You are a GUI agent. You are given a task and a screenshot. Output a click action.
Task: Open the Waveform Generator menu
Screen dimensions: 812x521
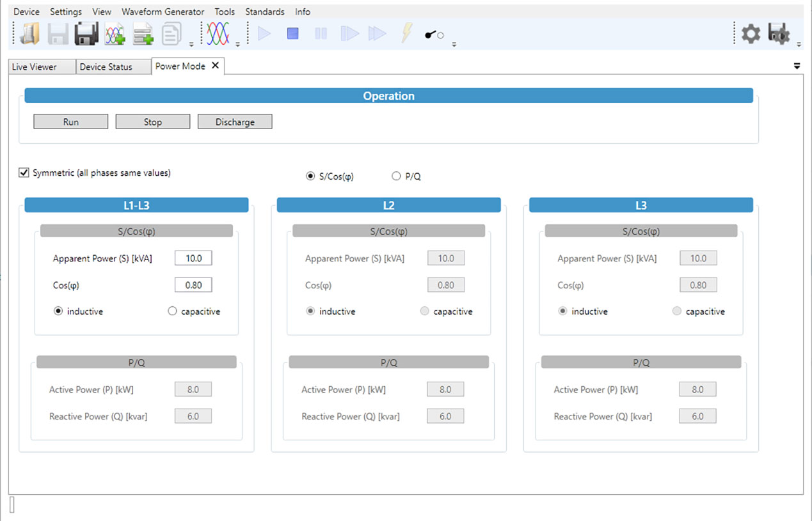coord(163,12)
